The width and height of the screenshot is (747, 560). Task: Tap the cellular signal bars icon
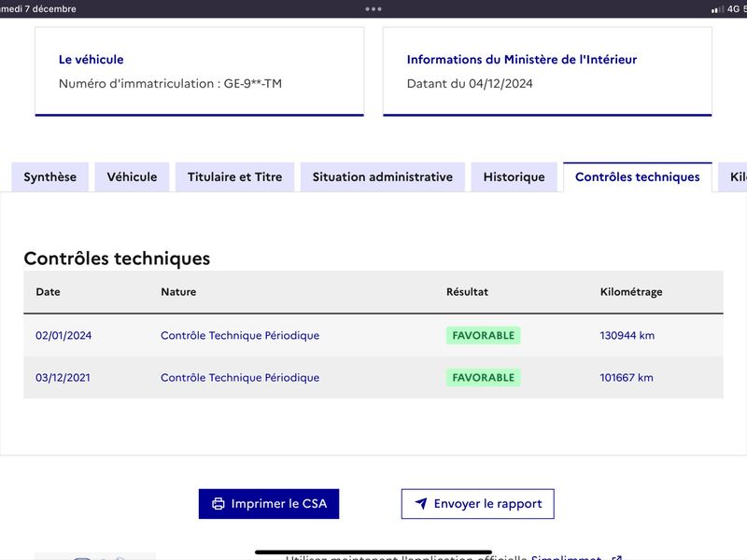click(x=717, y=9)
